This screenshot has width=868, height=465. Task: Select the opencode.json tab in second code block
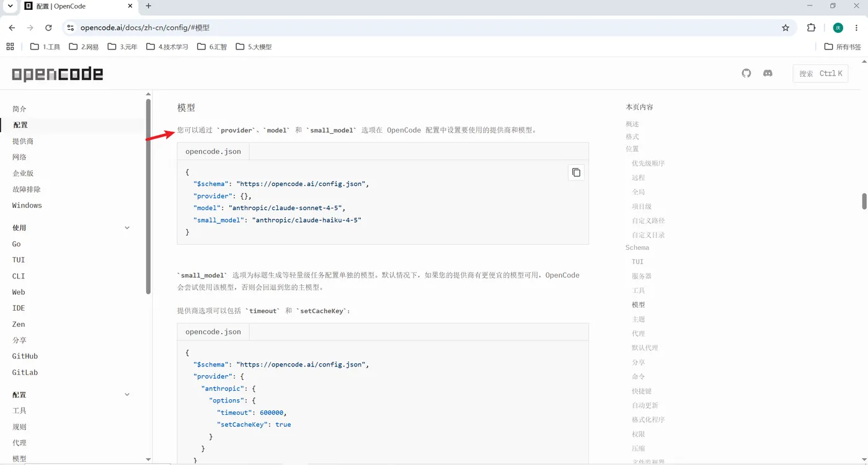[x=213, y=332]
